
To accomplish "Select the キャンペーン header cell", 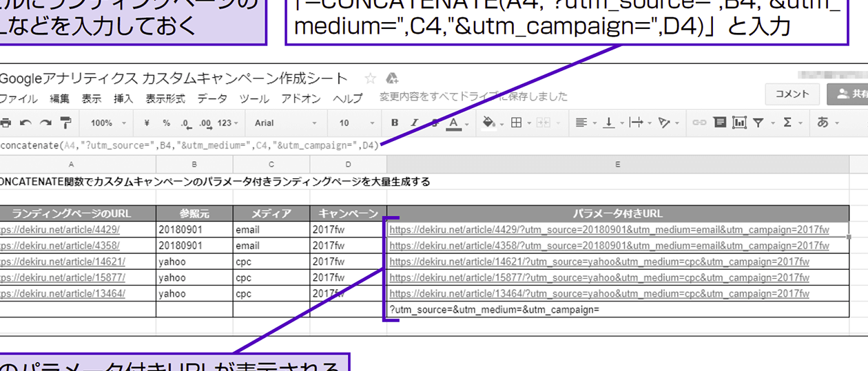I will pyautogui.click(x=349, y=213).
